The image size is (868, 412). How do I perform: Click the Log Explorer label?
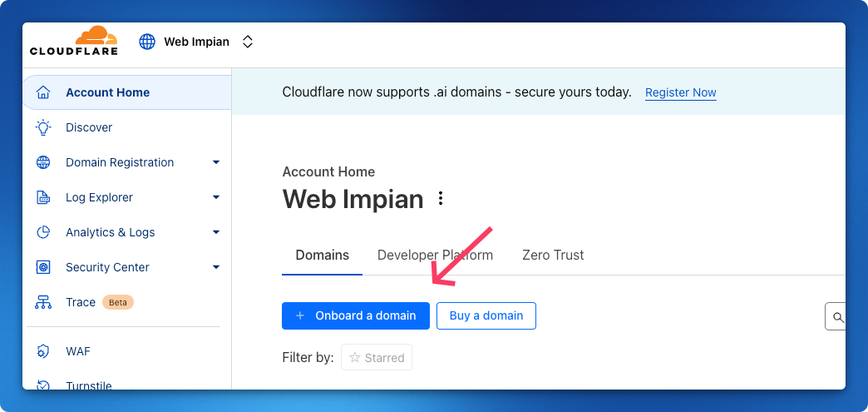coord(99,197)
